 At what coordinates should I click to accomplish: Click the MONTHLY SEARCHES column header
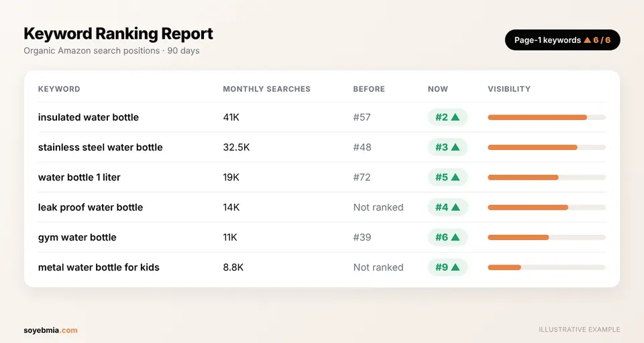tap(266, 89)
